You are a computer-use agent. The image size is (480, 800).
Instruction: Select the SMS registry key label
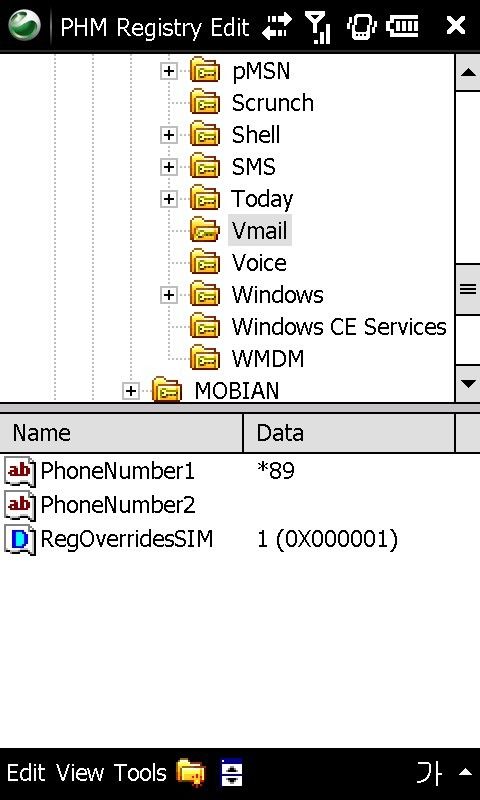254,167
